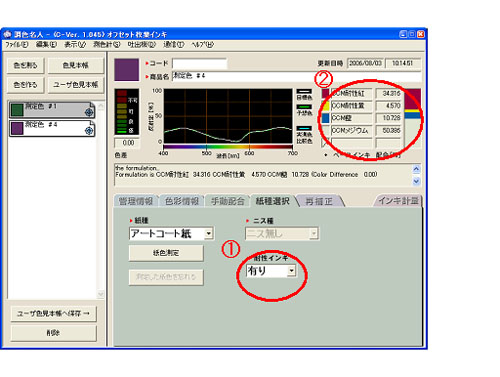500x377 pixels.
Task: Click the cyan 実測色 legend icon
Action: pyautogui.click(x=304, y=128)
